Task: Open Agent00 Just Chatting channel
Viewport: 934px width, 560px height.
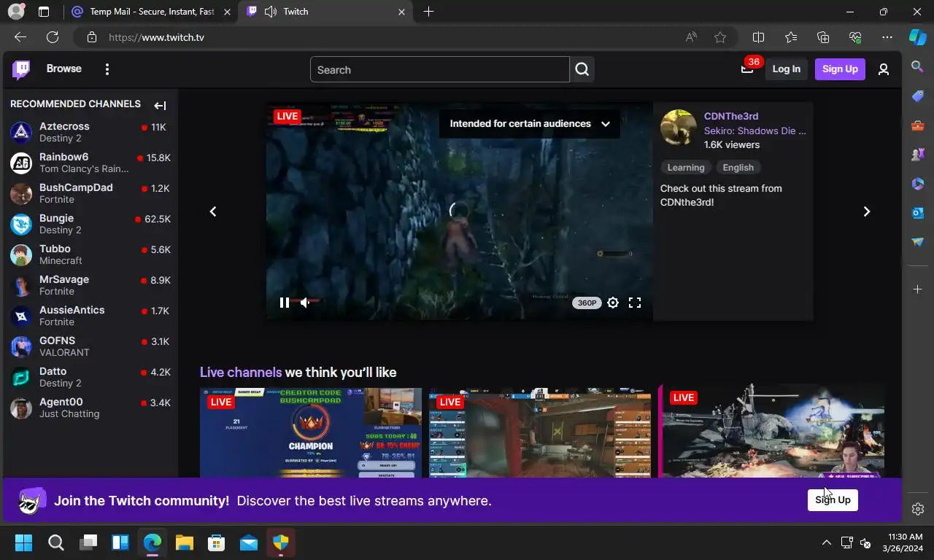Action: point(90,408)
